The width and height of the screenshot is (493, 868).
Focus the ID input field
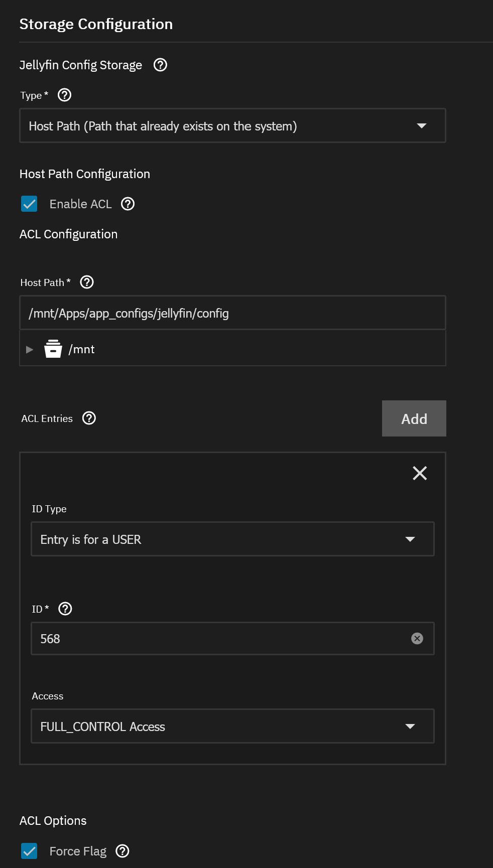coord(221,639)
